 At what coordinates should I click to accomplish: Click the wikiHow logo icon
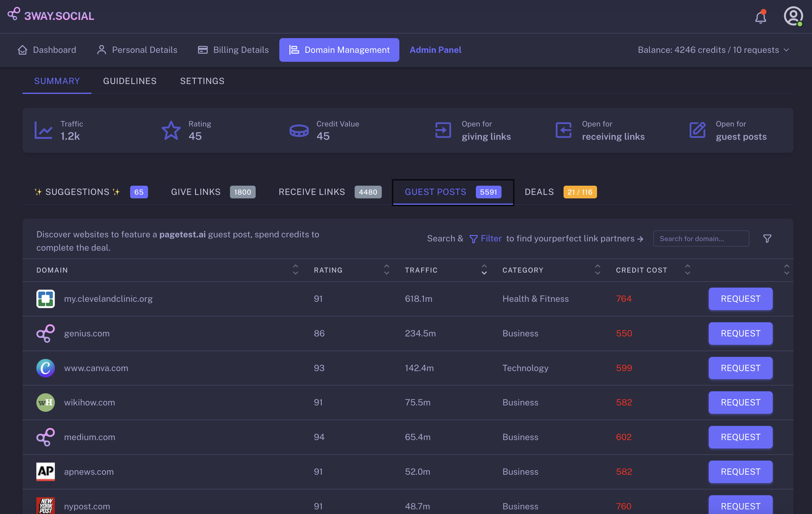pyautogui.click(x=46, y=403)
